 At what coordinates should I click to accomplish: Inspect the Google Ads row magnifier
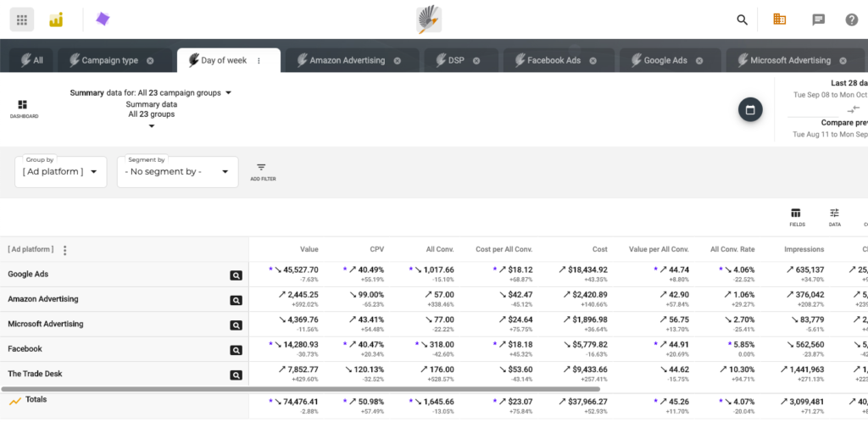236,275
